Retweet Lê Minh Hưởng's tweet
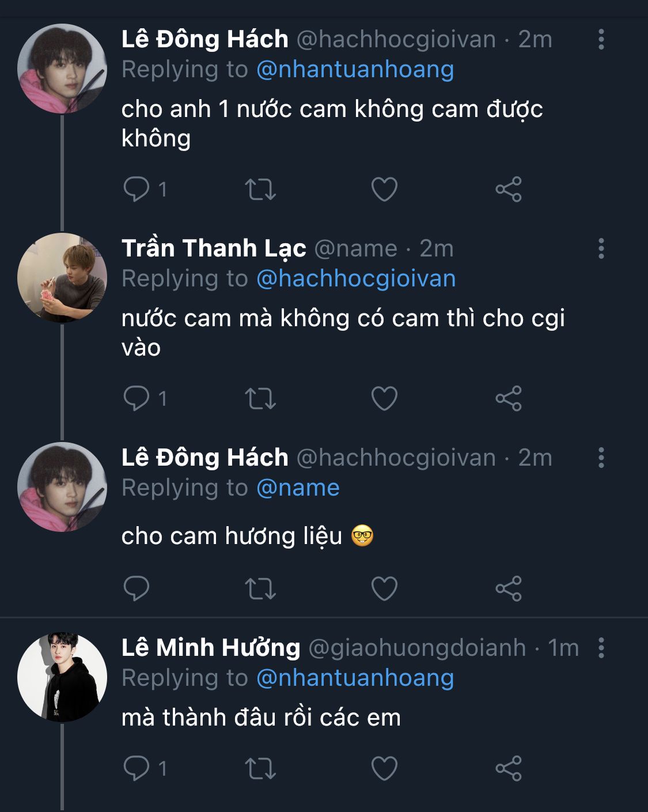Viewport: 648px width, 812px height. click(x=260, y=768)
